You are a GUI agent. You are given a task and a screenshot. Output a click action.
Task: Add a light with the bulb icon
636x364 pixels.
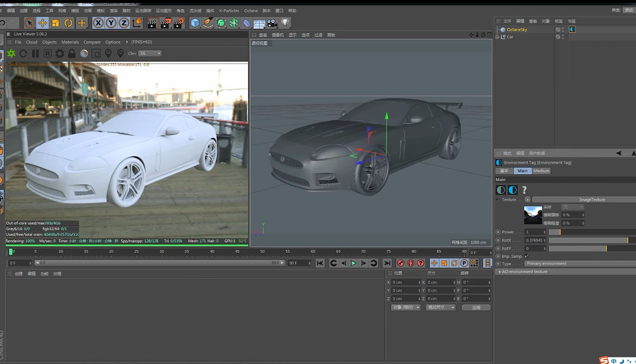click(x=285, y=23)
